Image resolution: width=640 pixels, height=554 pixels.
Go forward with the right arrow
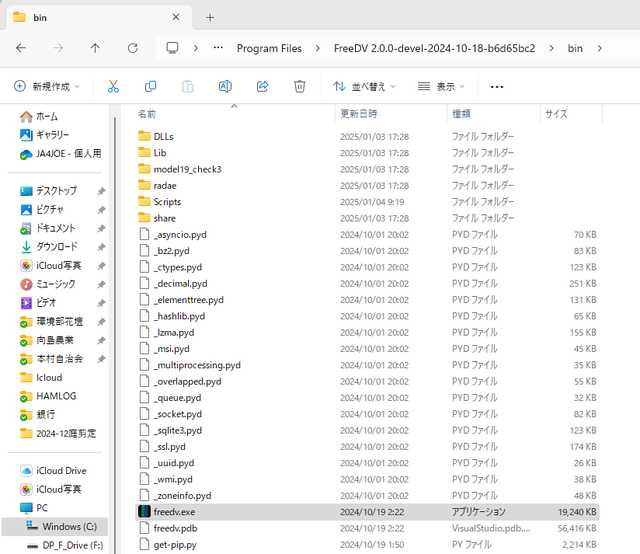click(58, 48)
